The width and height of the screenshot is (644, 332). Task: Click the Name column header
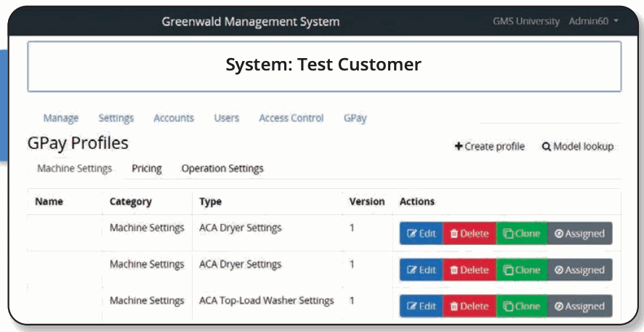49,201
